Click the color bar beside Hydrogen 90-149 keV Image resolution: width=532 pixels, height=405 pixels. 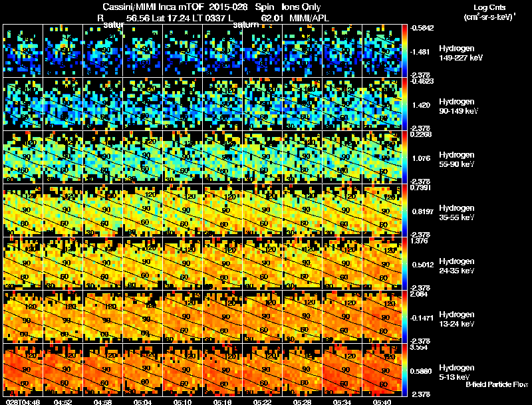[404, 104]
